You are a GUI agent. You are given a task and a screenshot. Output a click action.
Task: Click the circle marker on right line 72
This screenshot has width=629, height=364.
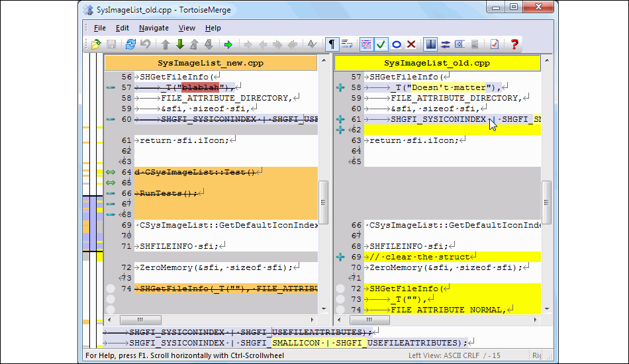pos(340,289)
